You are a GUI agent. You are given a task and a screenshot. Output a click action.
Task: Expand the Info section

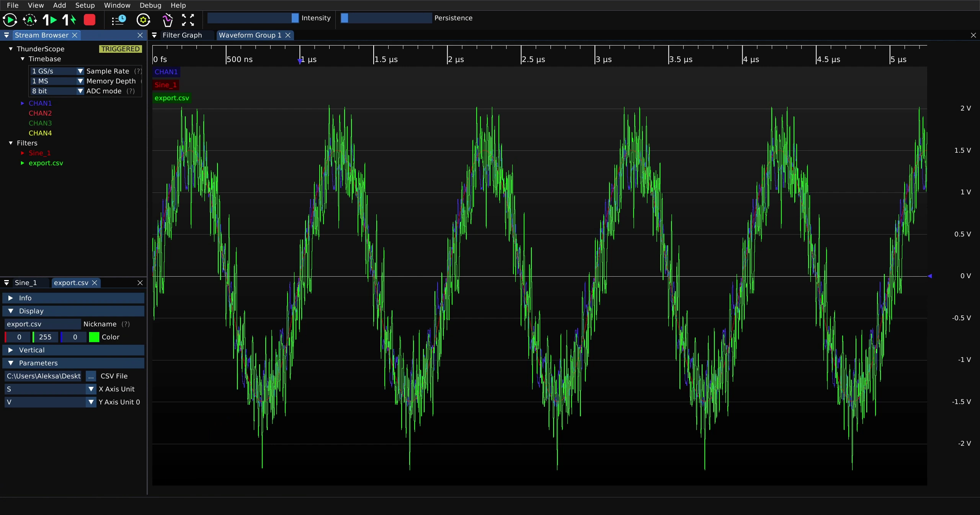[x=73, y=298]
